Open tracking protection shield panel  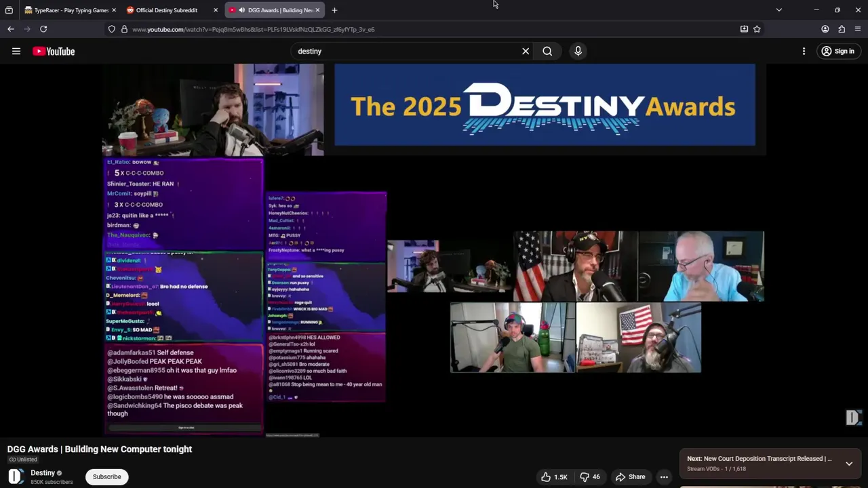point(112,29)
